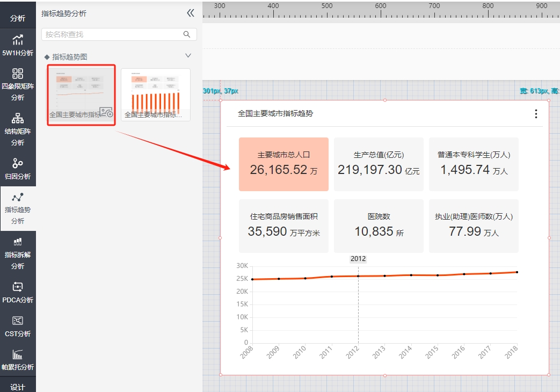560x392 pixels.
Task: Collapse the 指标趋势图 section chevron
Action: click(188, 56)
